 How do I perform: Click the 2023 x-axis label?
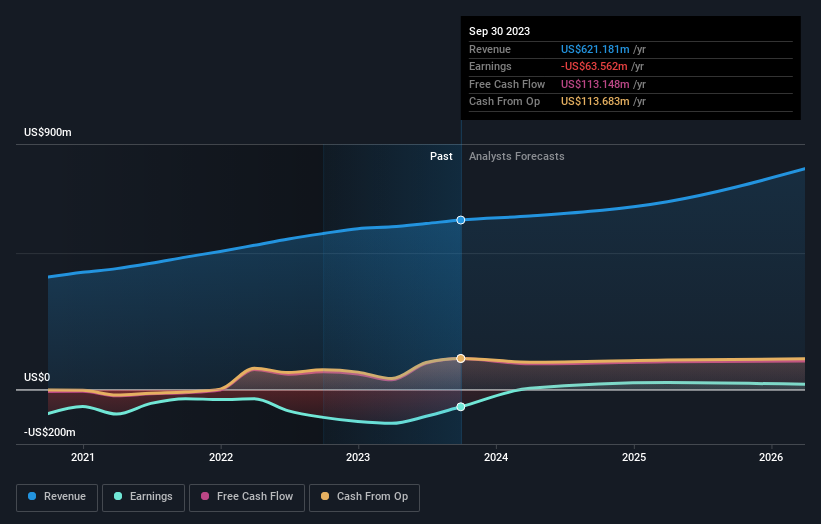pyautogui.click(x=358, y=457)
